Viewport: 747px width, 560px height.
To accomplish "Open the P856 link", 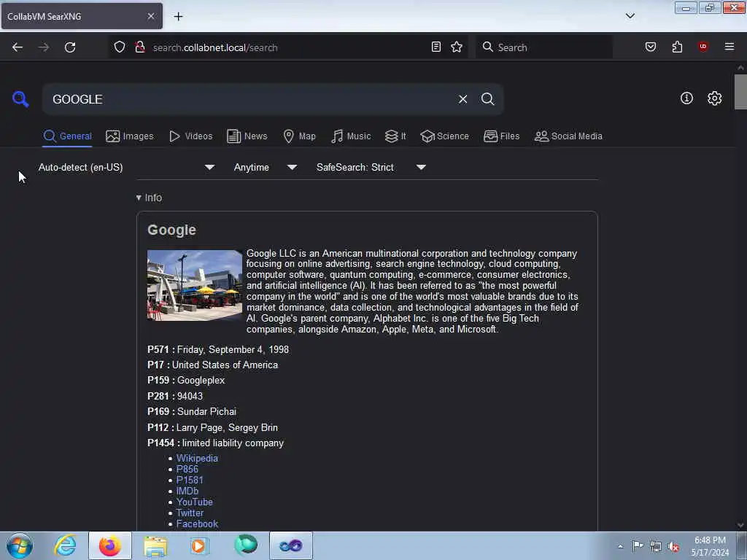I will 187,469.
